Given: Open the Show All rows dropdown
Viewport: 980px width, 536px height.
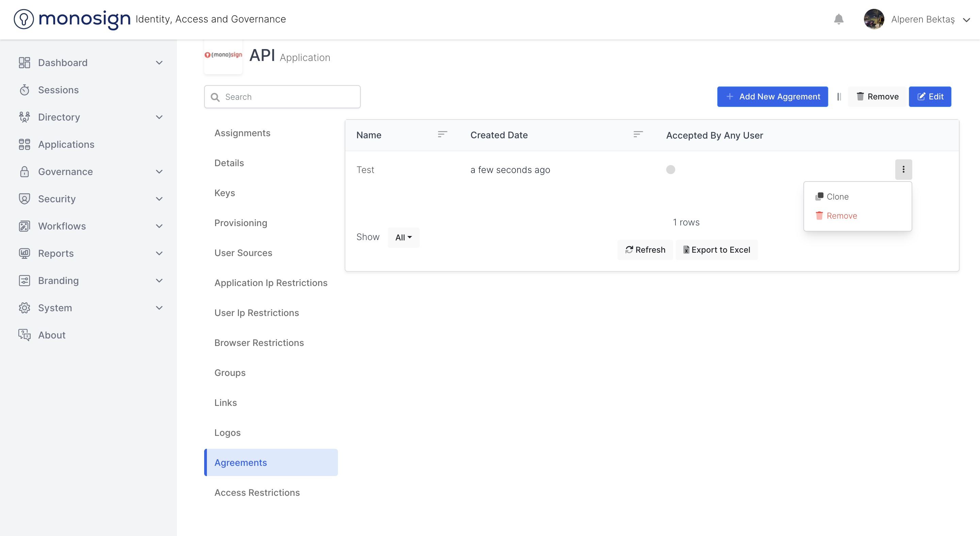Looking at the screenshot, I should [x=403, y=237].
